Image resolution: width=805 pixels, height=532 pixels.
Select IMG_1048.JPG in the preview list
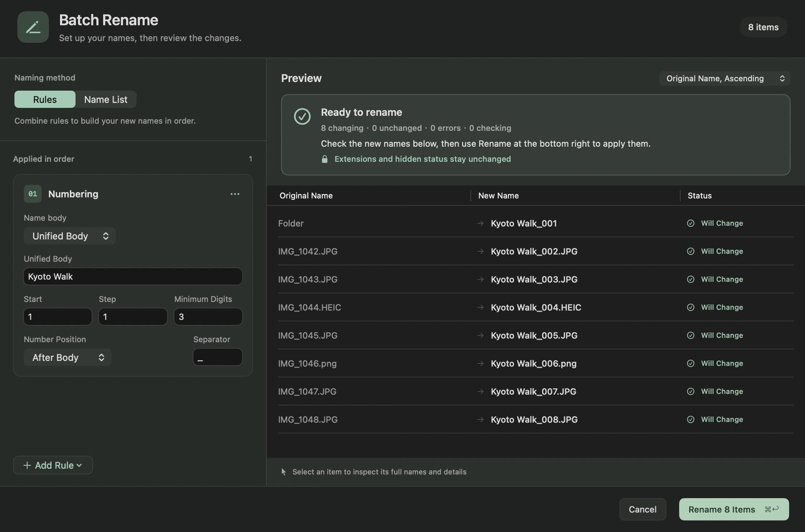[308, 419]
